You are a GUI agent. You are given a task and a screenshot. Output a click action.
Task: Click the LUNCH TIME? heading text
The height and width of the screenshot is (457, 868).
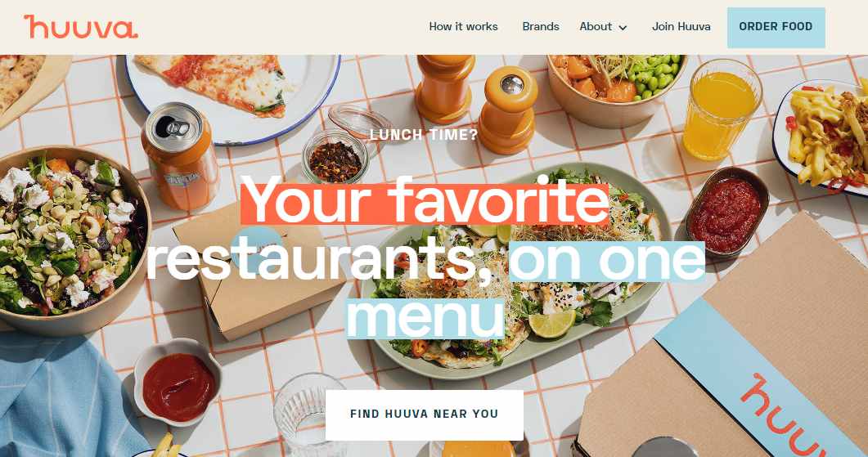(424, 134)
